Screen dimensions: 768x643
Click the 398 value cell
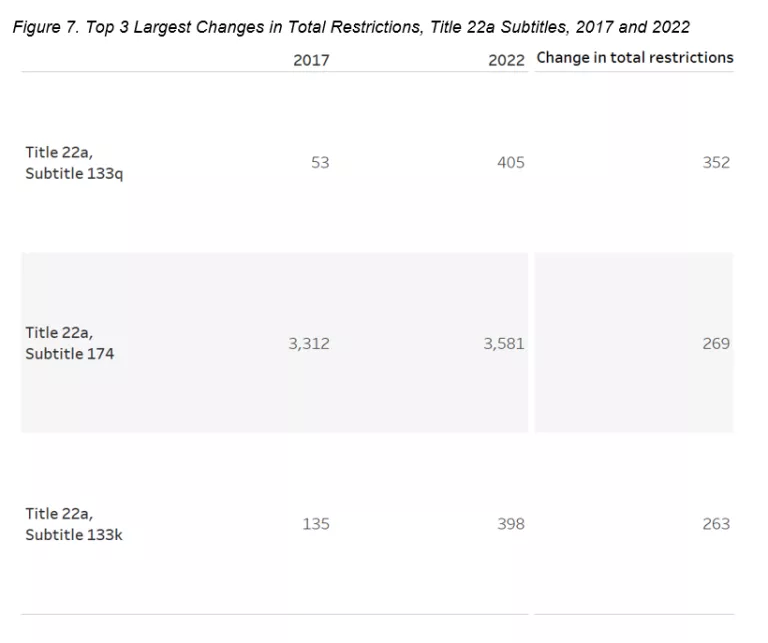coord(510,524)
